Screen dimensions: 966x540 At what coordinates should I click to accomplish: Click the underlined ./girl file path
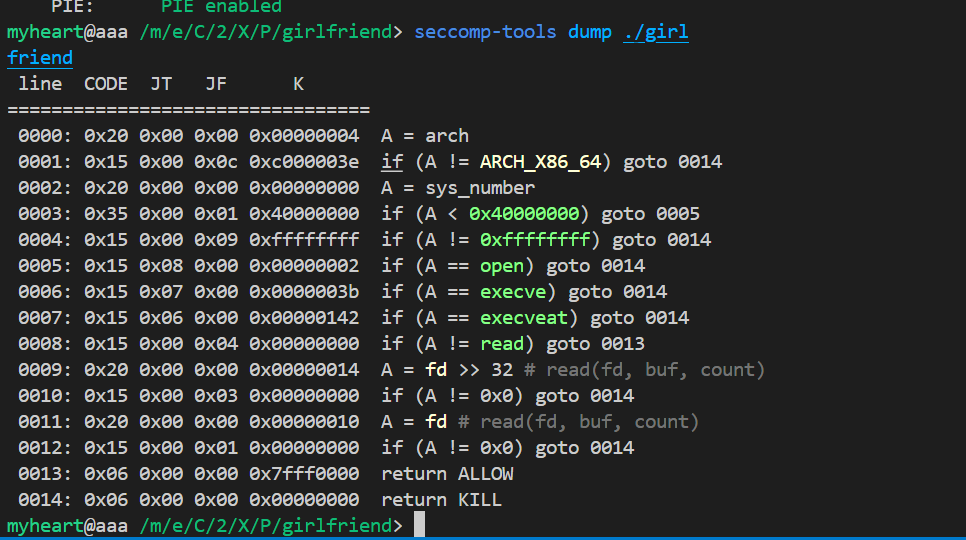point(656,32)
